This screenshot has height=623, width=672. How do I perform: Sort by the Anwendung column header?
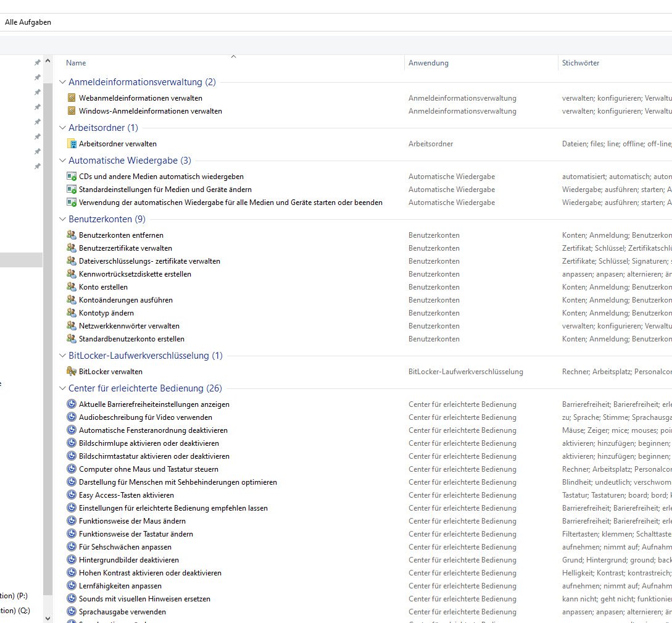coord(428,63)
